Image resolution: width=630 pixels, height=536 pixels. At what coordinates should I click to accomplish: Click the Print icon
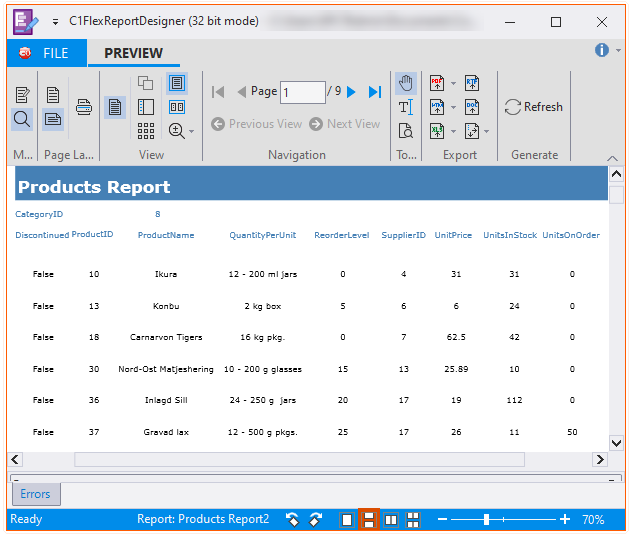point(86,107)
